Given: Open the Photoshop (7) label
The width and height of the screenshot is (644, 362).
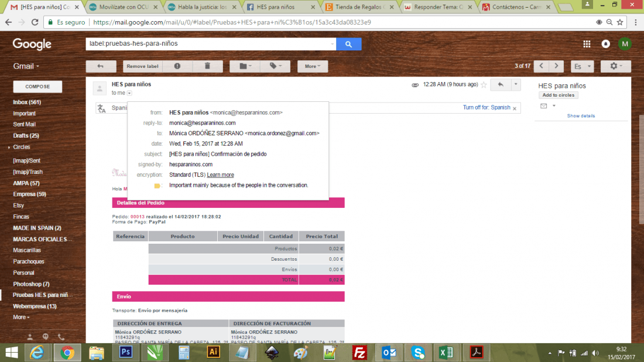Looking at the screenshot, I should 31,284.
